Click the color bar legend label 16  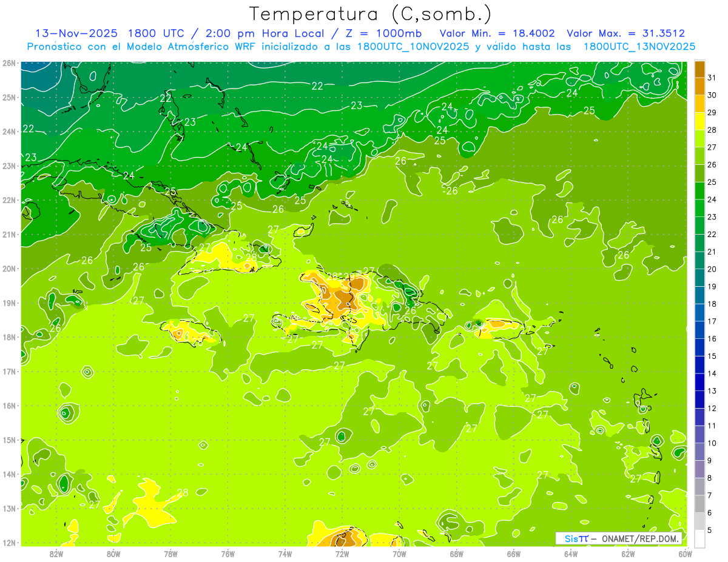712,339
